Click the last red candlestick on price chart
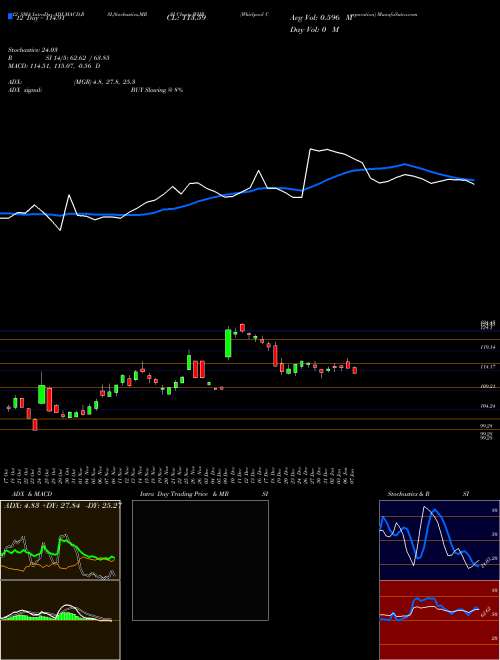Viewport: 500px width, 660px height. click(355, 370)
